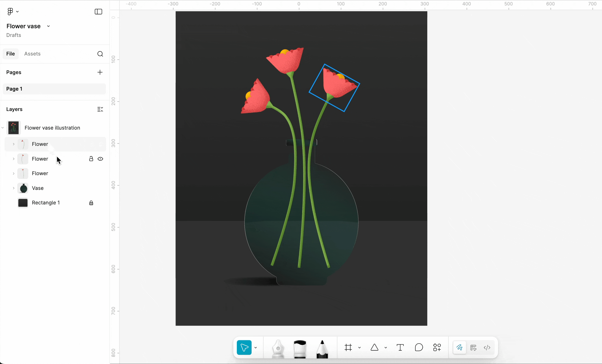
Task: Select the Text tool
Action: click(400, 347)
